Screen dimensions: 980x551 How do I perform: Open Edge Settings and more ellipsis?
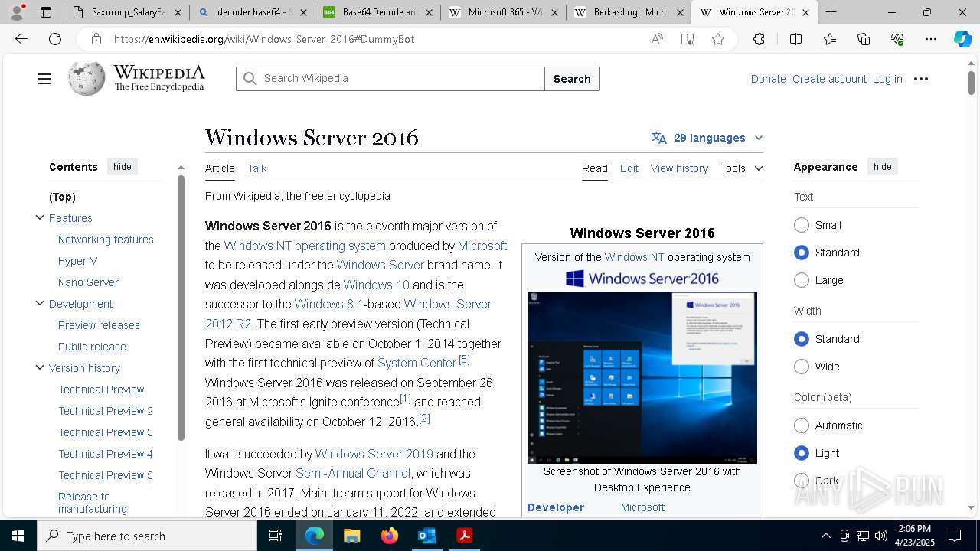tap(931, 39)
